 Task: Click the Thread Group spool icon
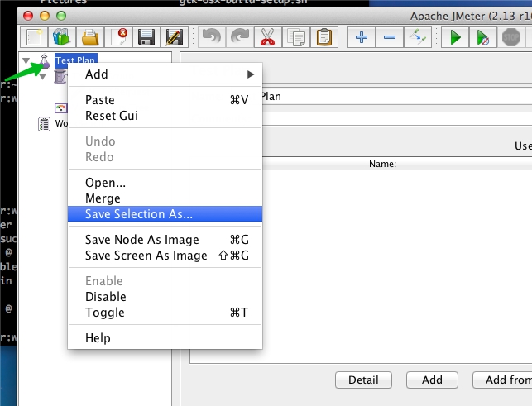tap(60, 77)
